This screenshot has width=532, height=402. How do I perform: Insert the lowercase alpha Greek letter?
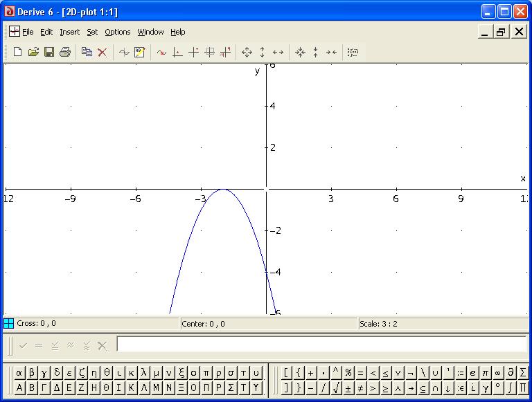(x=19, y=373)
